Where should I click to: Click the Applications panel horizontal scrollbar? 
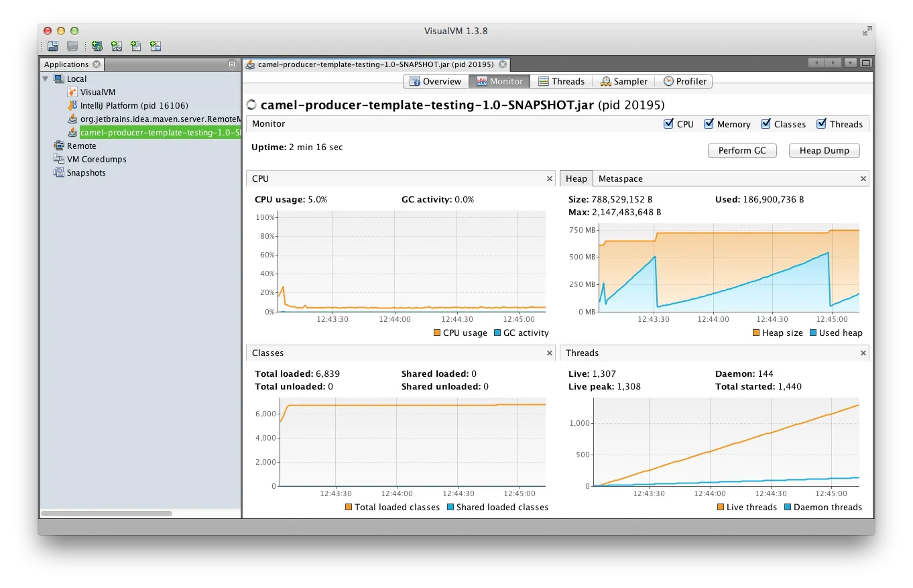click(x=107, y=514)
